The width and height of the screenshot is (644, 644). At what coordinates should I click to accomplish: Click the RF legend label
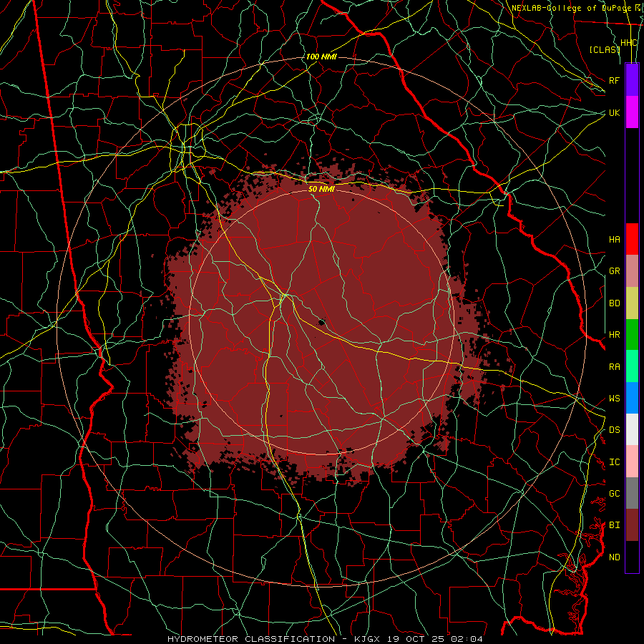coord(615,80)
